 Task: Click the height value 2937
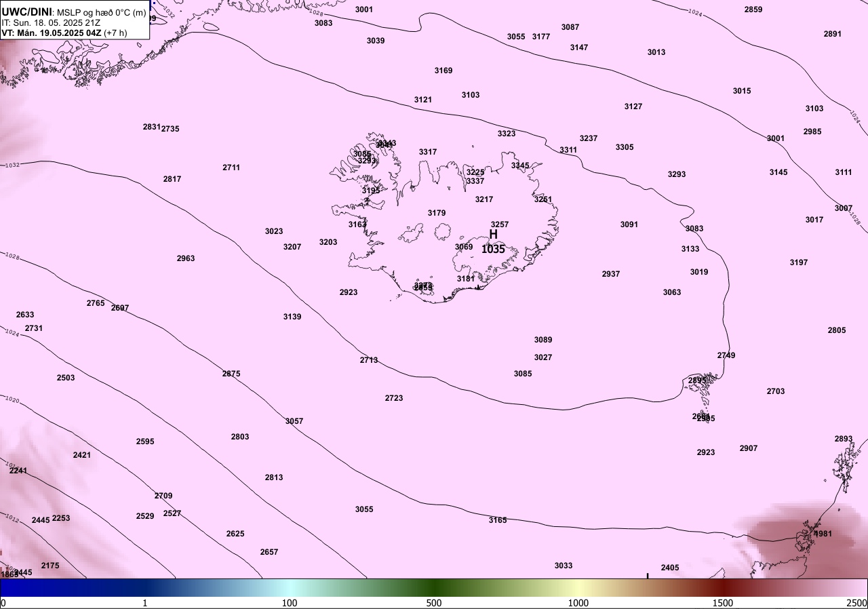[611, 274]
